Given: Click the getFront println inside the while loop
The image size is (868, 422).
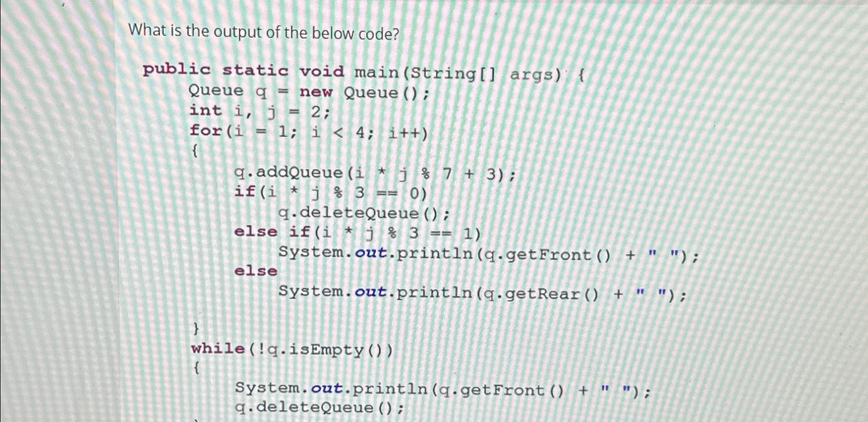Looking at the screenshot, I should (443, 389).
